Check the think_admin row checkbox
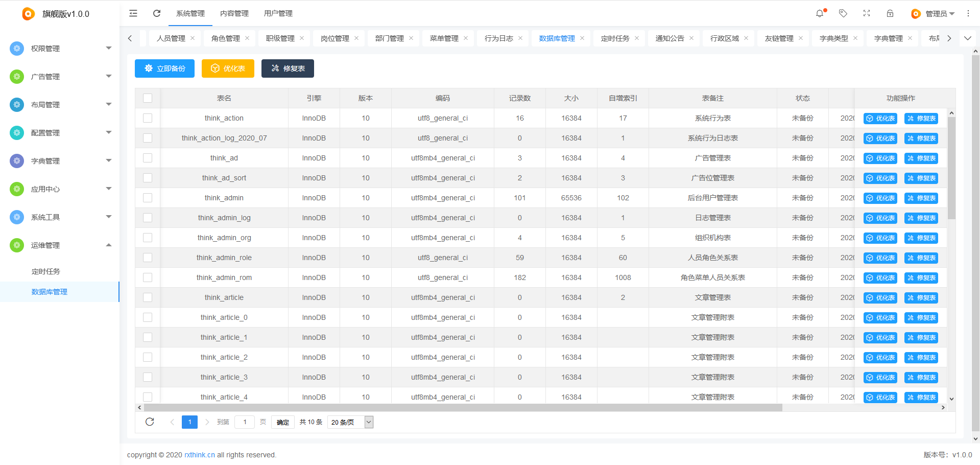 point(148,198)
